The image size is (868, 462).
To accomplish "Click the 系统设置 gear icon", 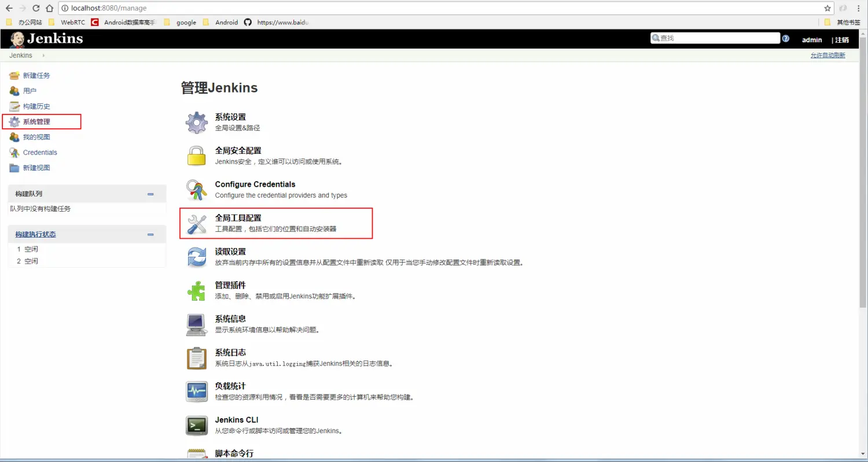I will [197, 122].
